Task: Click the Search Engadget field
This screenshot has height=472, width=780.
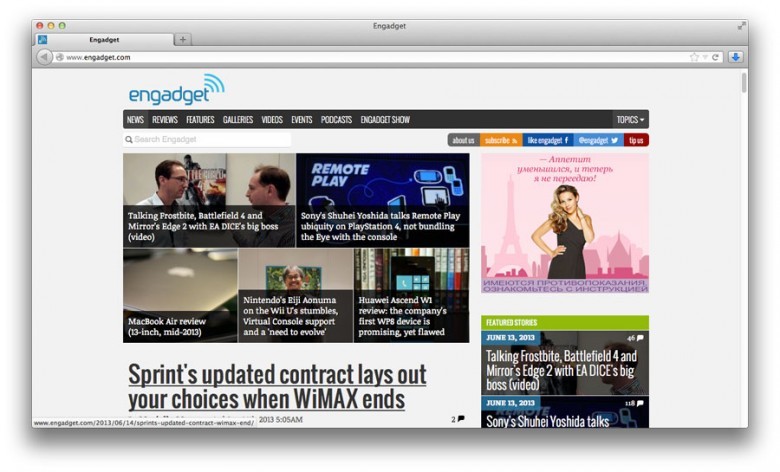Action: pyautogui.click(x=207, y=140)
